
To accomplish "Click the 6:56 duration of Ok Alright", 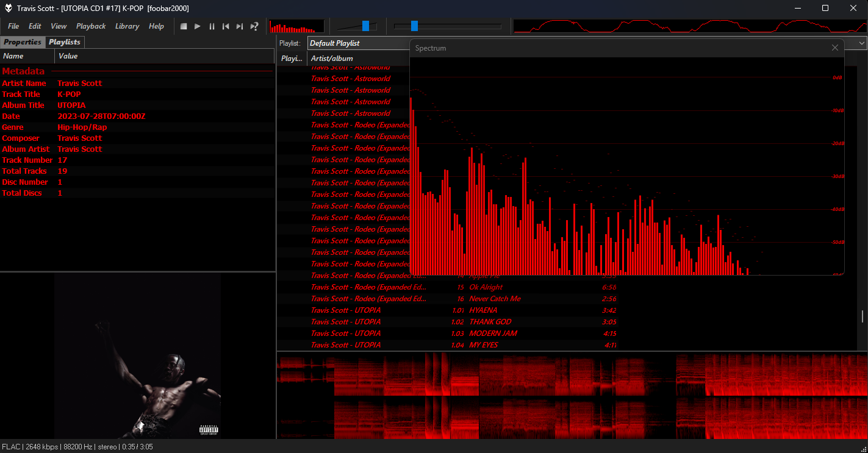I will point(609,287).
